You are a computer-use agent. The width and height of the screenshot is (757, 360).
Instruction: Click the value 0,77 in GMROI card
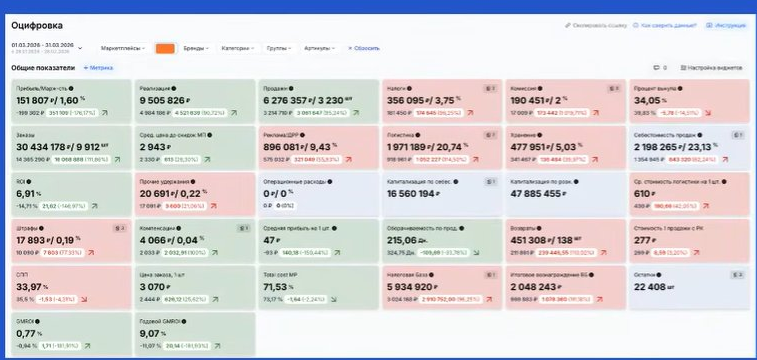point(26,333)
